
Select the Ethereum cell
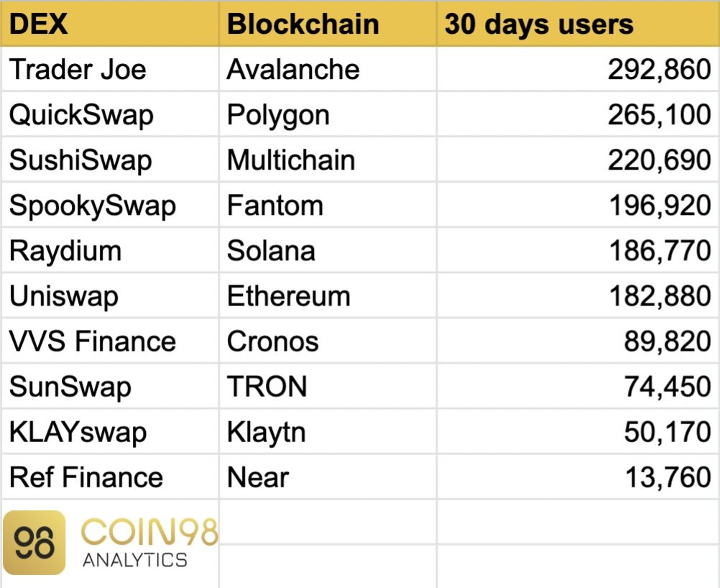pos(328,296)
